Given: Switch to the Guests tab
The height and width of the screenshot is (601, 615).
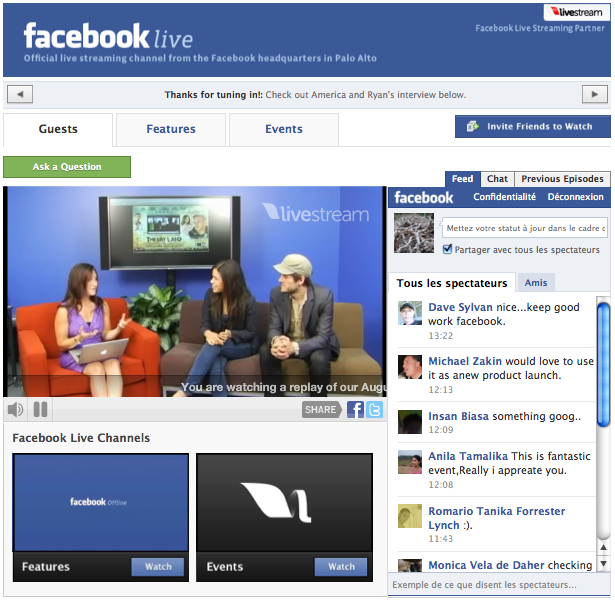Looking at the screenshot, I should (x=58, y=129).
